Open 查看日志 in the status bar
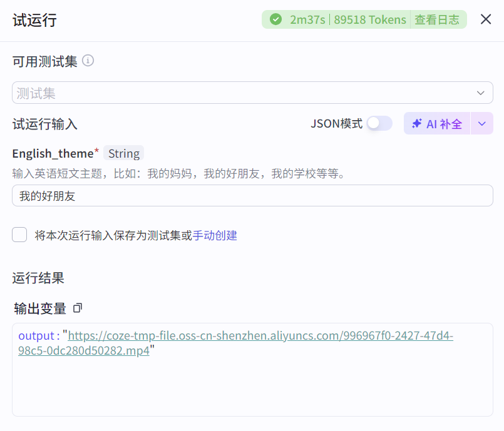This screenshot has width=504, height=431. (x=436, y=19)
